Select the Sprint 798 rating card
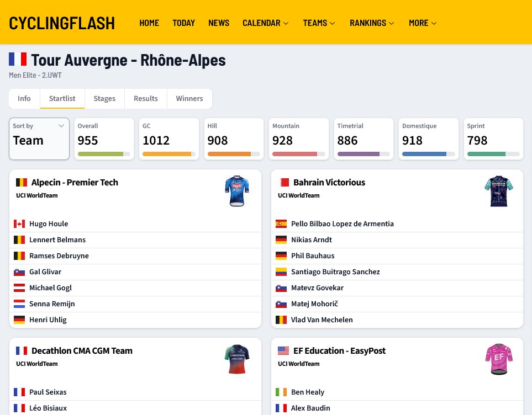The image size is (532, 415). 493,139
